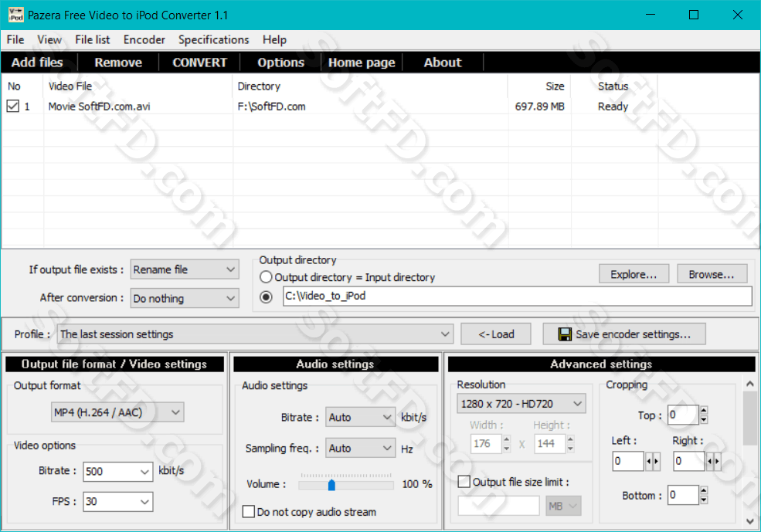Click the Advanced settings scroll down arrow
Image resolution: width=761 pixels, height=532 pixels.
pyautogui.click(x=750, y=521)
